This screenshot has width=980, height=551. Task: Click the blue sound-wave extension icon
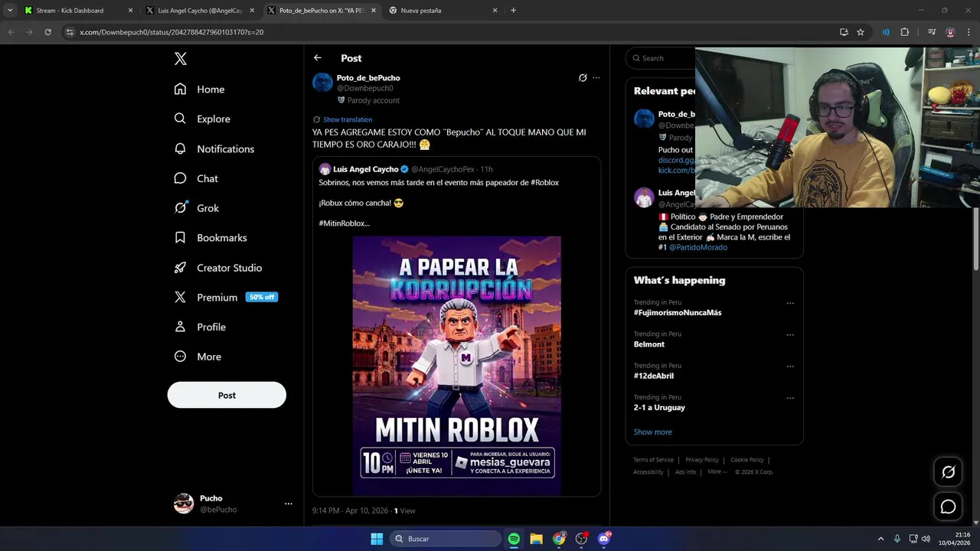click(x=886, y=32)
